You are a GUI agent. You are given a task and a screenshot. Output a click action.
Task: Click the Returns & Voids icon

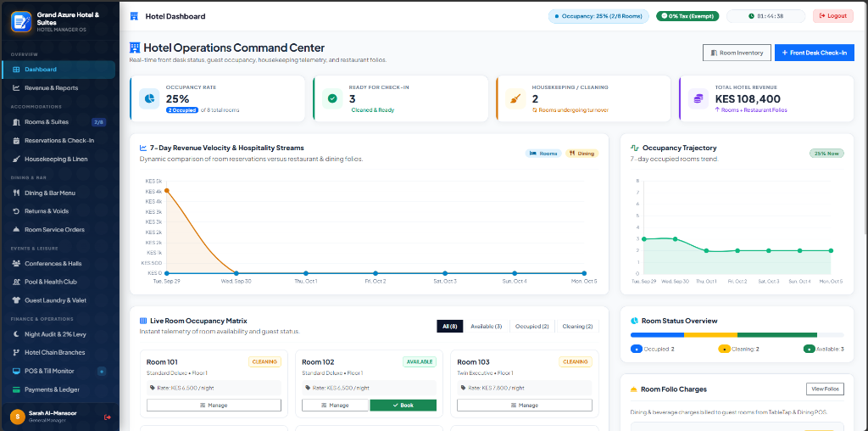16,211
